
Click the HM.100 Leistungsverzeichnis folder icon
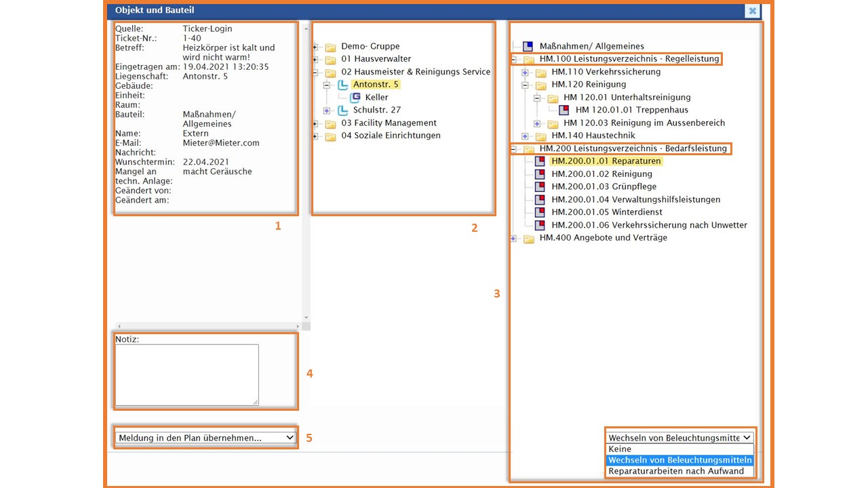point(529,59)
